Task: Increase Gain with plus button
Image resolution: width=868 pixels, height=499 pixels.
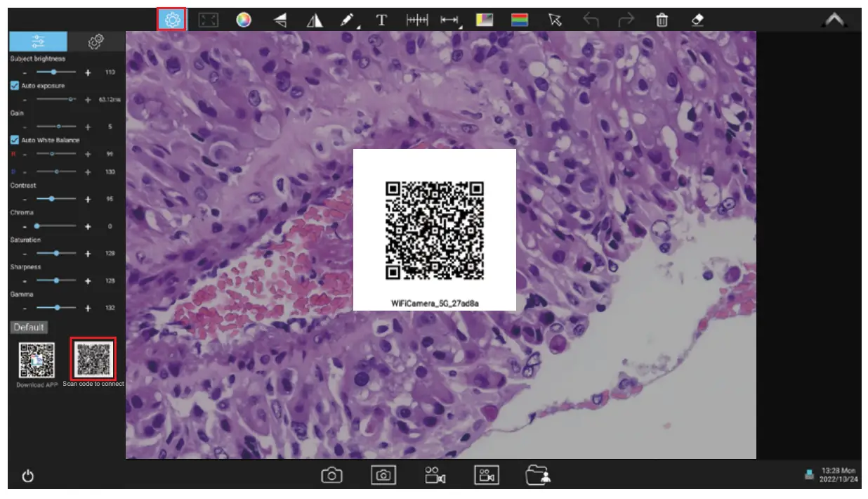Action: point(88,127)
